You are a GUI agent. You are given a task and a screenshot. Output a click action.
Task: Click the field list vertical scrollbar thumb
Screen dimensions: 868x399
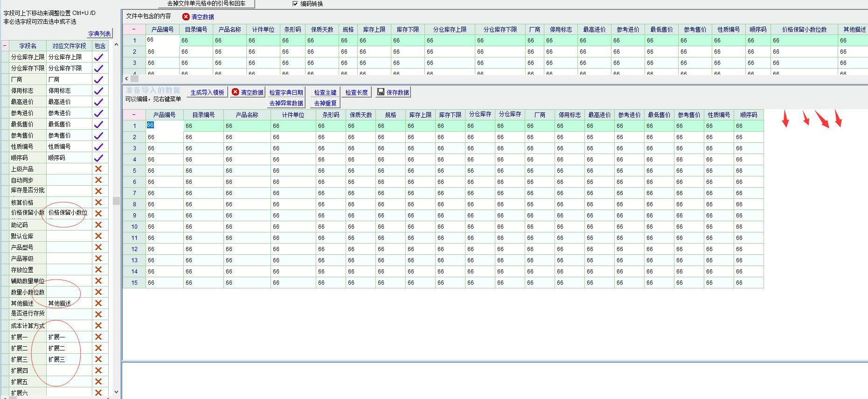116,201
